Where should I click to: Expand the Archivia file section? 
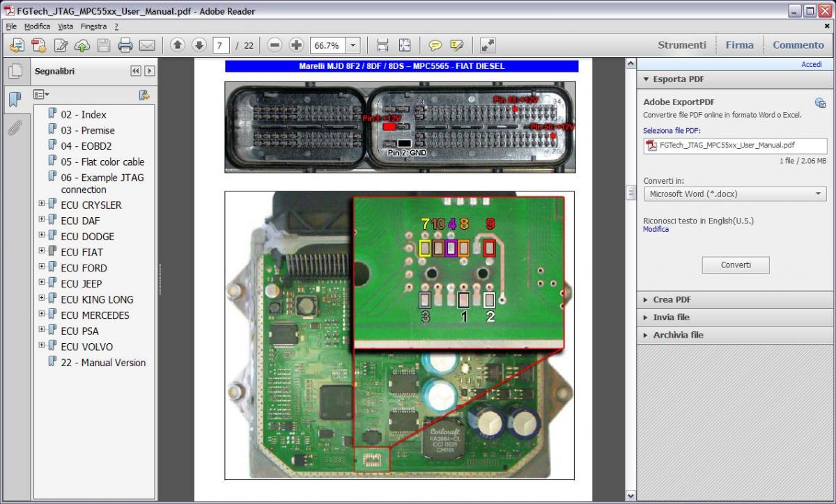click(647, 335)
